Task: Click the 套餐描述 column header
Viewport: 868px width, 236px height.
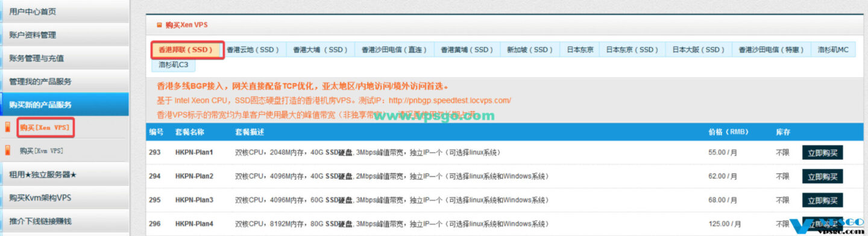Action: click(x=250, y=132)
